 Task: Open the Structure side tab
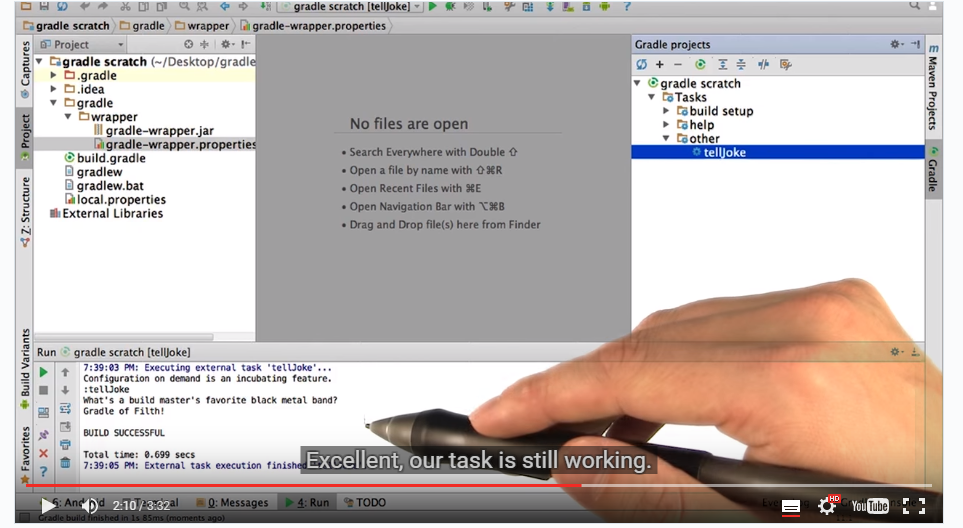tap(25, 211)
